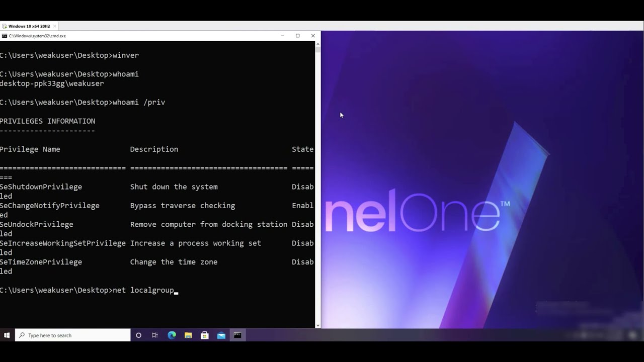644x362 pixels.
Task: Click 'SeUndockPrivilege' in the output
Action: [36, 224]
